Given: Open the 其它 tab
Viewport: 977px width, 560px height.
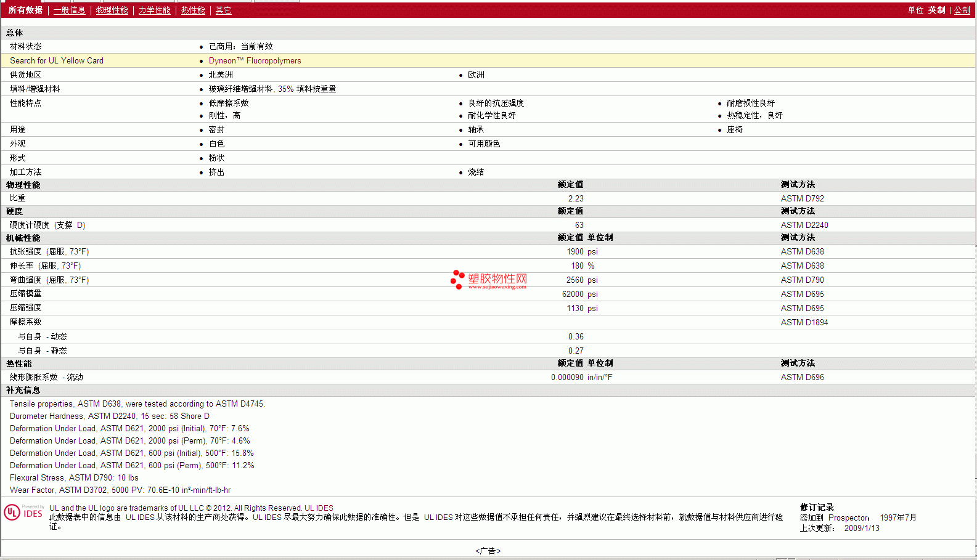Looking at the screenshot, I should [x=223, y=10].
